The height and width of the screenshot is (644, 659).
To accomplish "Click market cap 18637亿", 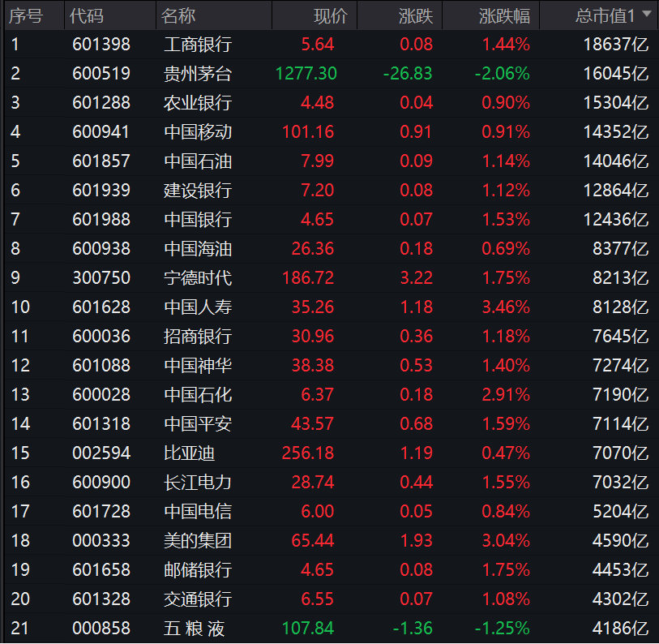I will pyautogui.click(x=616, y=44).
